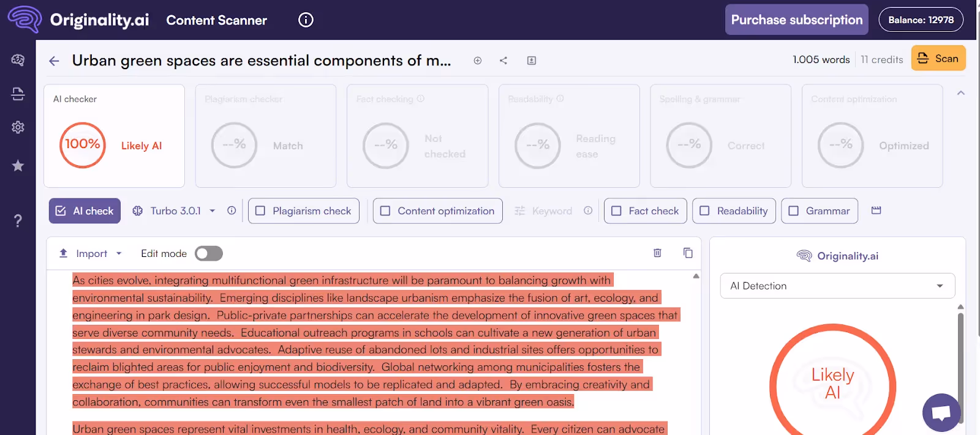This screenshot has height=435, width=980.
Task: Open the AI Detection dropdown
Action: (837, 286)
